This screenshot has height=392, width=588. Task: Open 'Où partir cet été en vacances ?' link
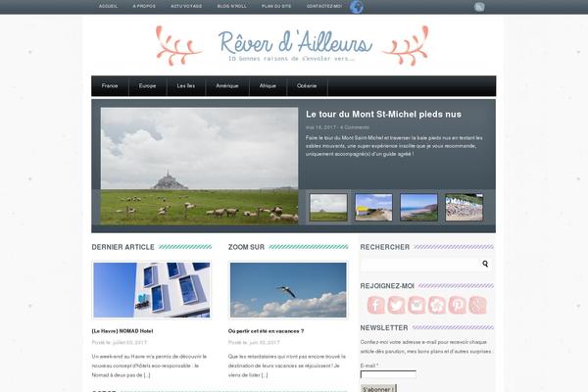(266, 331)
